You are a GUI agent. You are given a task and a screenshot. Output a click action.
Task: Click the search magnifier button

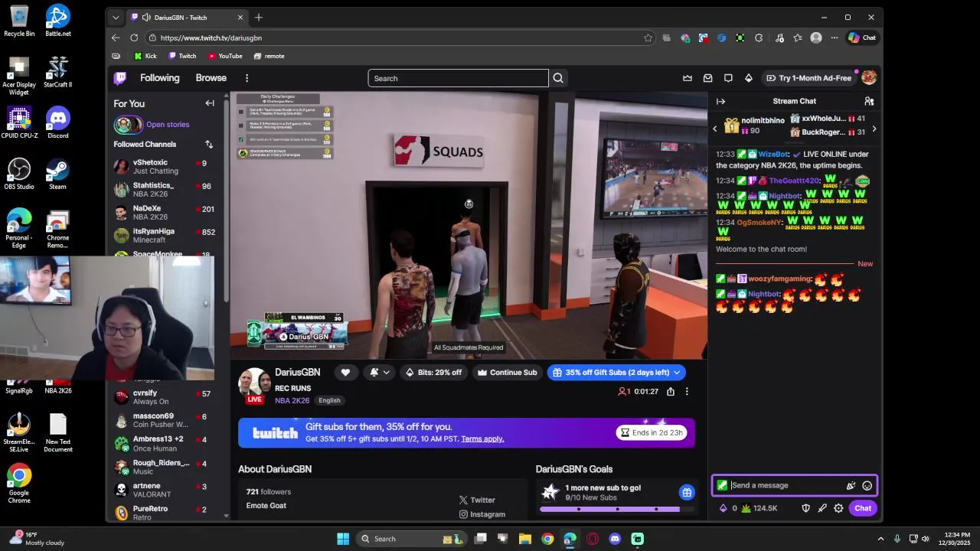558,78
